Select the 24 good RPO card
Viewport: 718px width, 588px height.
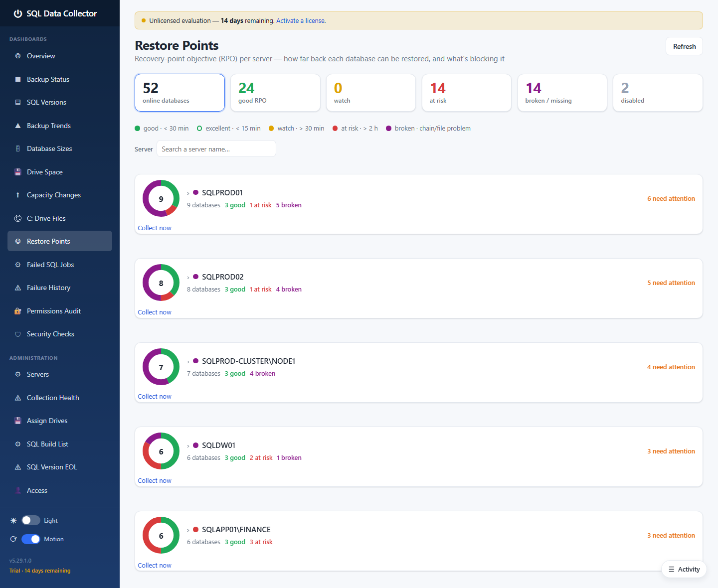tap(275, 93)
